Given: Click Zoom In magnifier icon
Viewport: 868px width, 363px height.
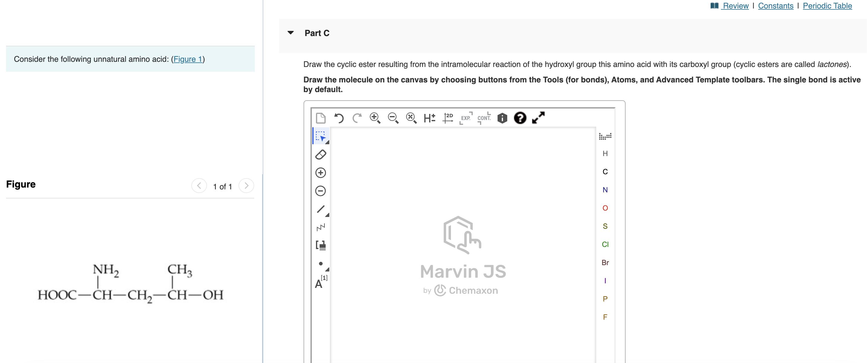Looking at the screenshot, I should point(375,118).
